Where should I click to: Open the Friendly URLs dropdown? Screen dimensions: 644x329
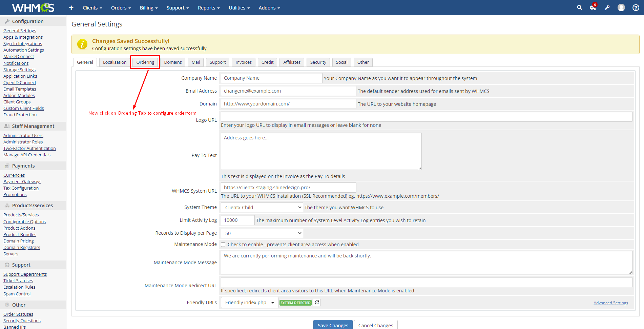coord(249,303)
